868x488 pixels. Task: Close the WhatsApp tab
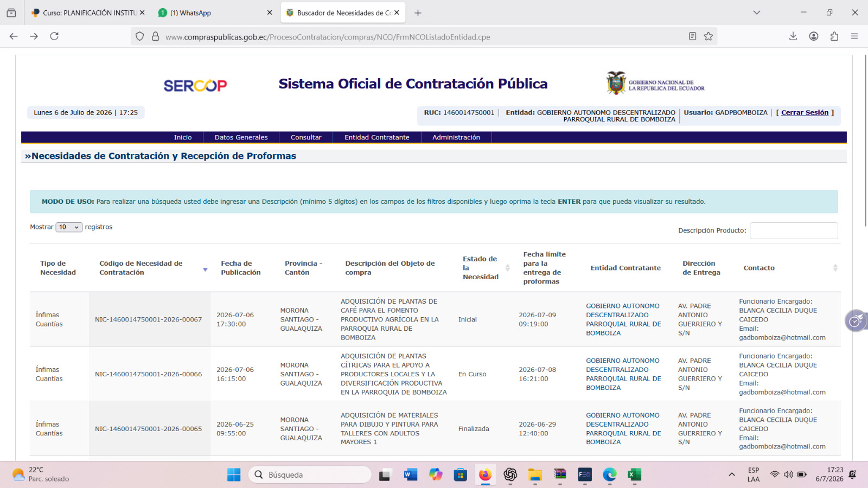(270, 12)
